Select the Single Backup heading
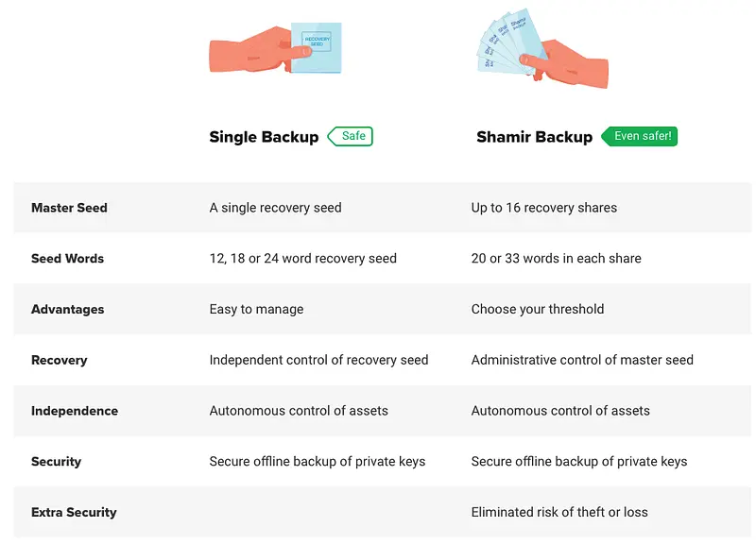756x544 pixels. pos(264,137)
